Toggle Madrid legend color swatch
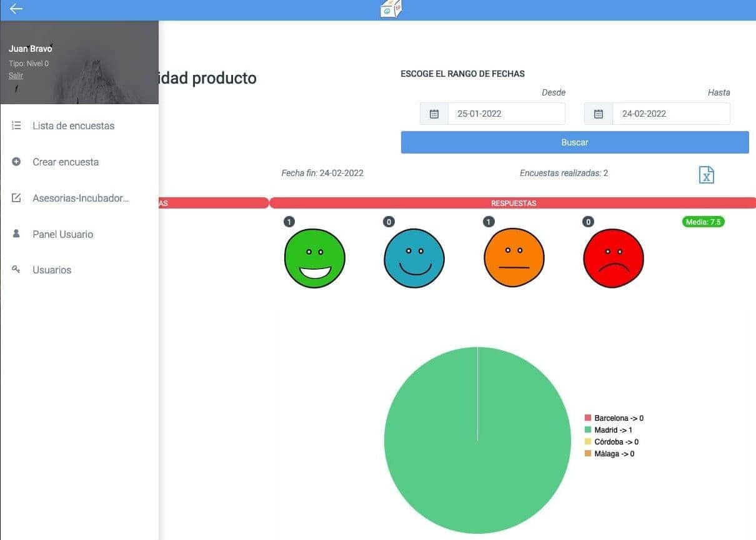The image size is (756, 540). 588,430
